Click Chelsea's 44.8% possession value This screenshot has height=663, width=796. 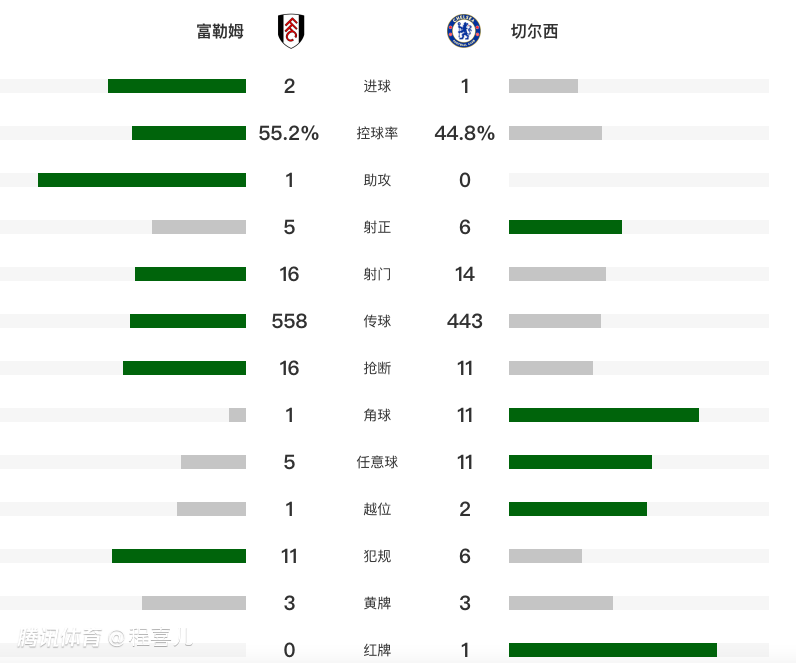tap(465, 133)
